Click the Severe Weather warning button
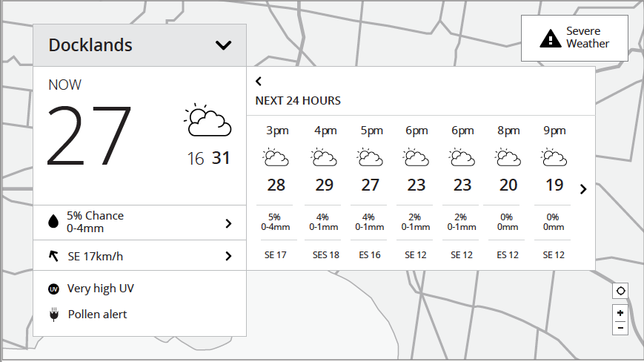Screen dimensions: 644x362 tap(574, 39)
